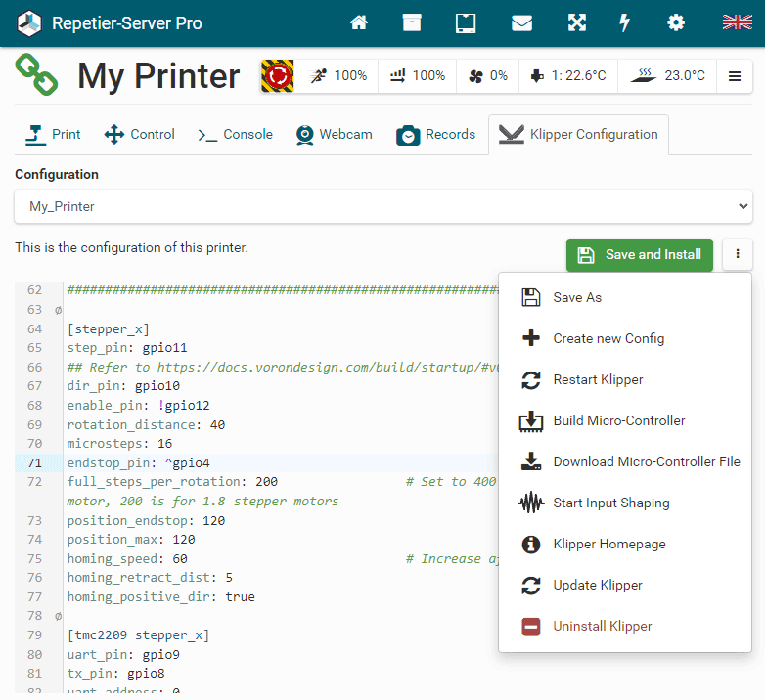Toggle fullscreen arrows icon
This screenshot has width=765, height=700.
pos(576,22)
